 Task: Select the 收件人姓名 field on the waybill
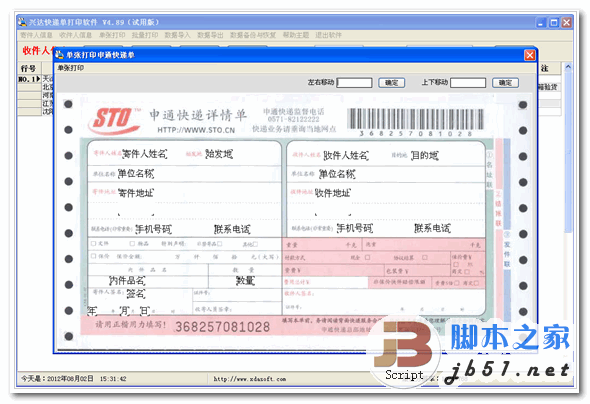(346, 155)
